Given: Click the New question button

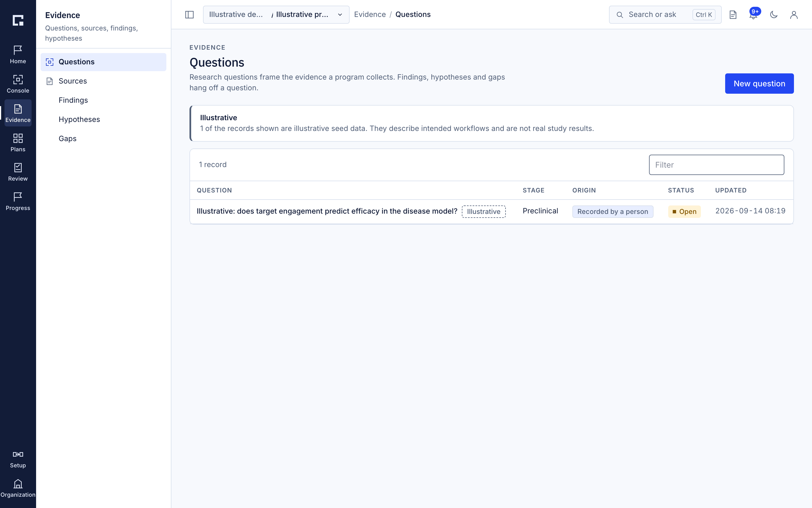Looking at the screenshot, I should coord(759,83).
